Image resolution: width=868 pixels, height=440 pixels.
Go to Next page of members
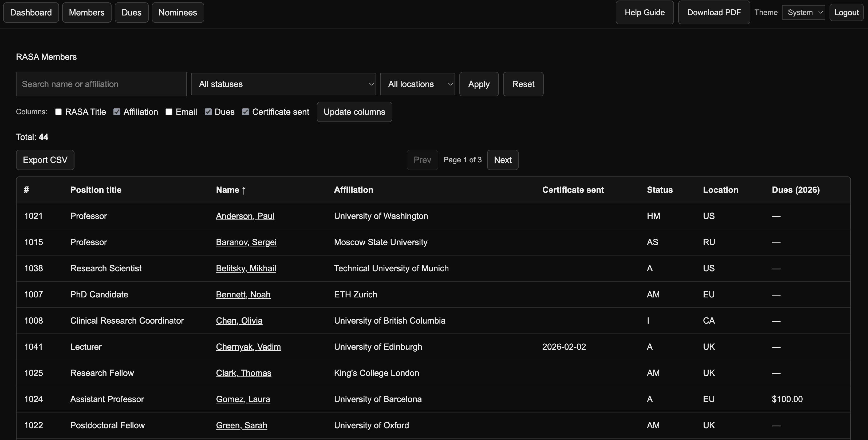502,160
